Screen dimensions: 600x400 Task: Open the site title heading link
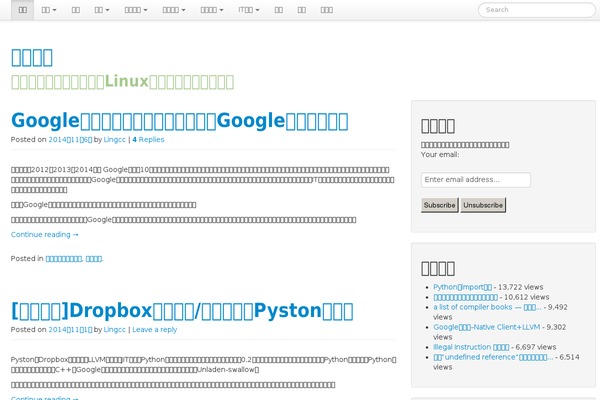click(x=32, y=58)
